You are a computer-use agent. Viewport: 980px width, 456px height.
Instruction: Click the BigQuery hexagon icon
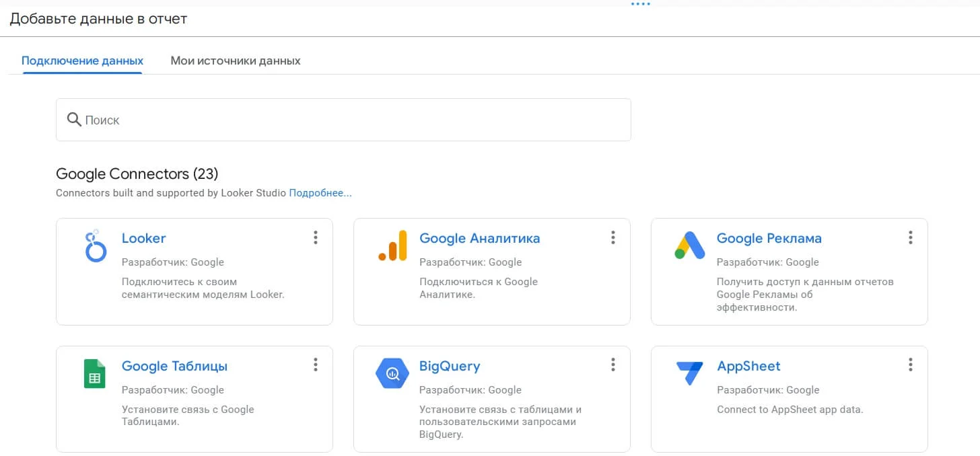392,374
